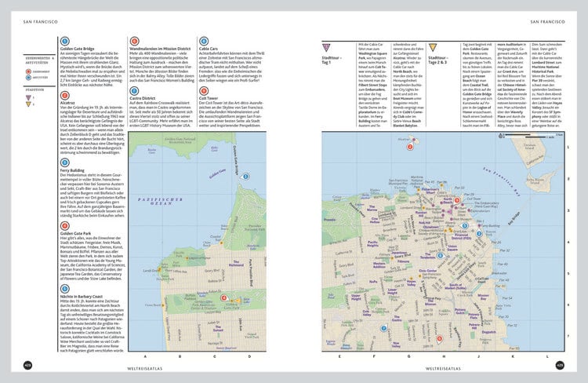Viewport: 588px width, 383px height.
Task: Click red number 4 icon above Golden Gate Park heading
Action: click(x=65, y=226)
